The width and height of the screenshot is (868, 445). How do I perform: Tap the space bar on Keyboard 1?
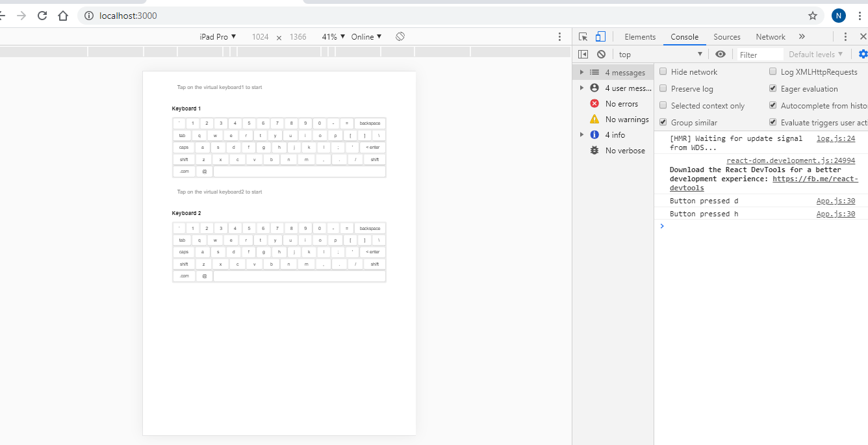pos(300,172)
